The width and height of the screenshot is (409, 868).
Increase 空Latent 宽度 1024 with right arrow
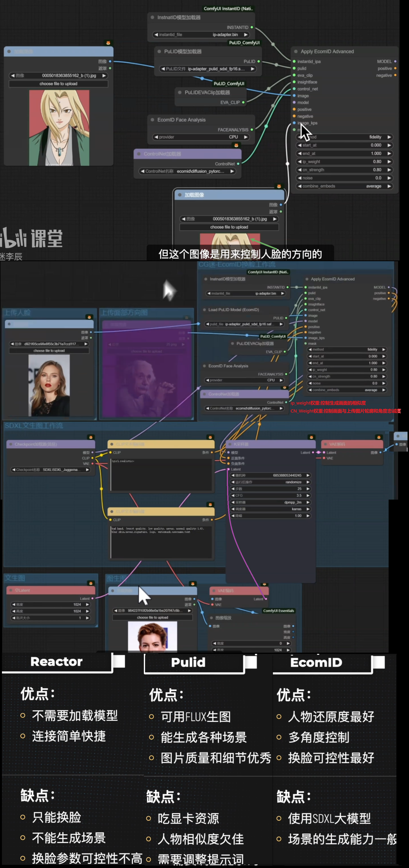(x=87, y=605)
